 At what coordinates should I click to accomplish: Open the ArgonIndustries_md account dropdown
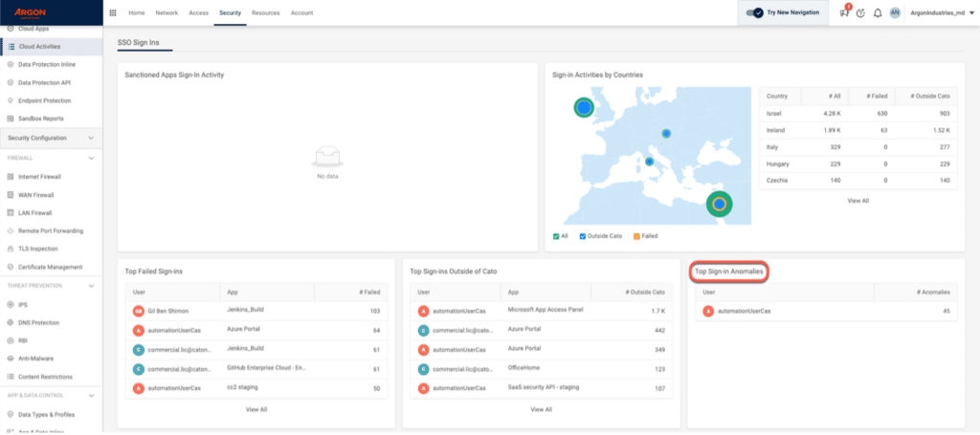(x=942, y=12)
